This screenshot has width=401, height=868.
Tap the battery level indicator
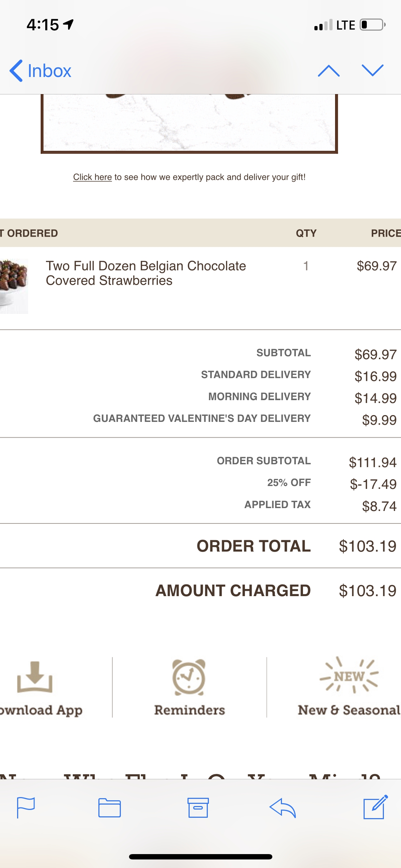coord(371,24)
